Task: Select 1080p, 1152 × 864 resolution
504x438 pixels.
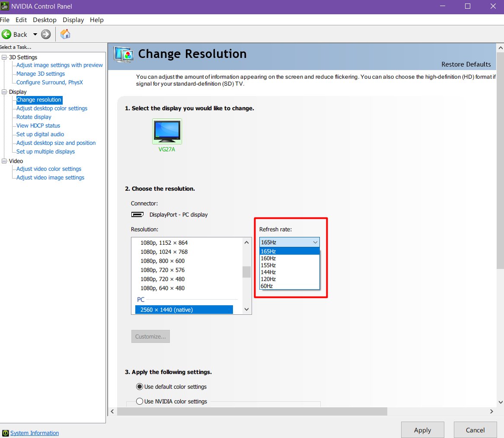Action: [164, 243]
